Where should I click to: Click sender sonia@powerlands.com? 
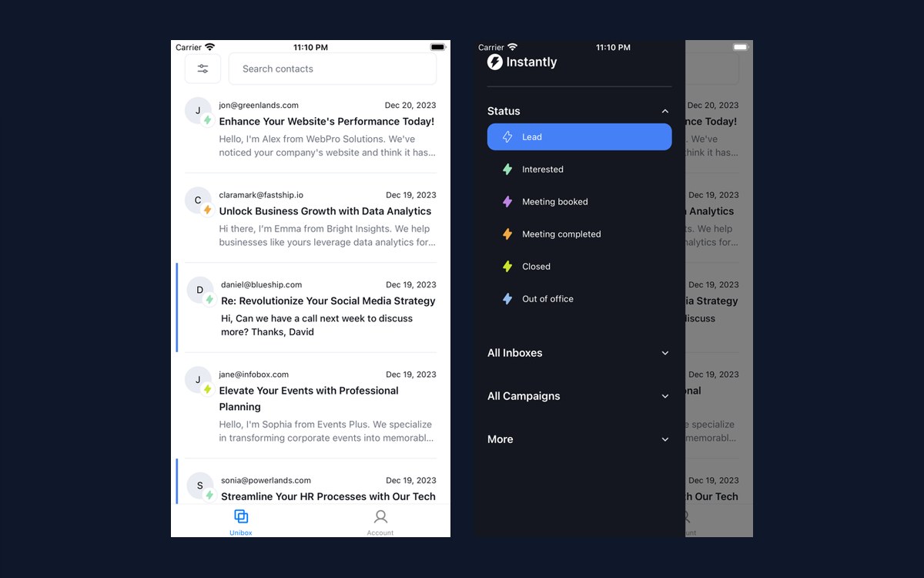coord(266,480)
